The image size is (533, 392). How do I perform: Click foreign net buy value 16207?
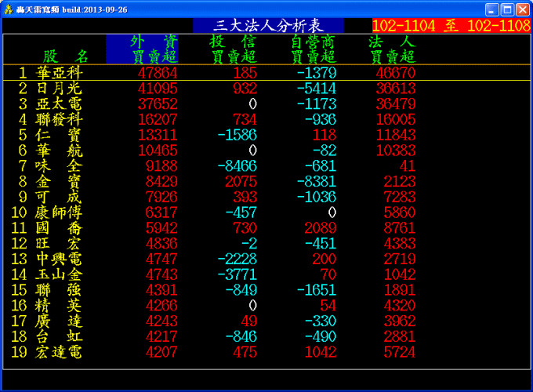(x=158, y=120)
